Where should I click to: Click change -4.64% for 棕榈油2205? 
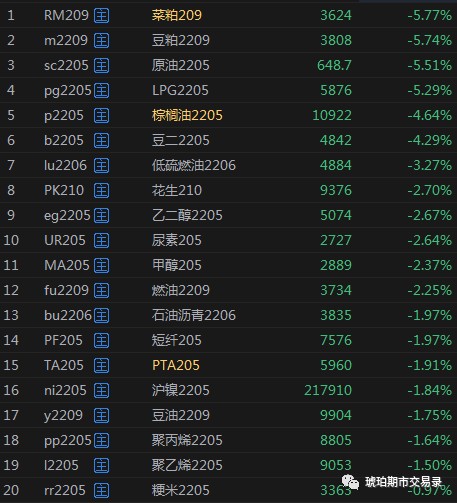pos(430,115)
